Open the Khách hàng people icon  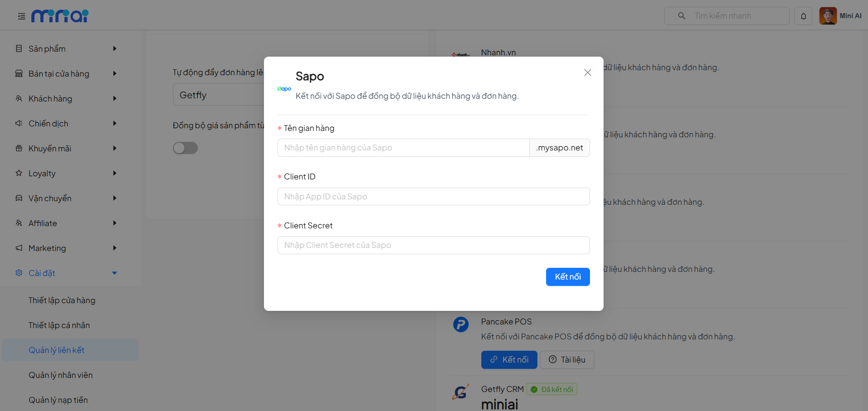pyautogui.click(x=19, y=98)
